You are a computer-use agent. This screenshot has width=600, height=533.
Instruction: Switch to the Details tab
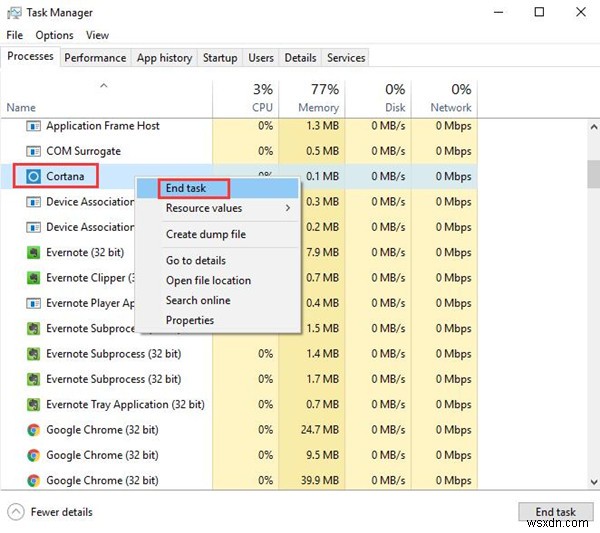click(x=300, y=58)
